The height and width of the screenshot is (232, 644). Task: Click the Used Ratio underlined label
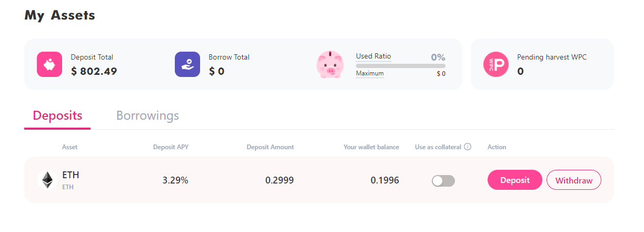(x=373, y=56)
